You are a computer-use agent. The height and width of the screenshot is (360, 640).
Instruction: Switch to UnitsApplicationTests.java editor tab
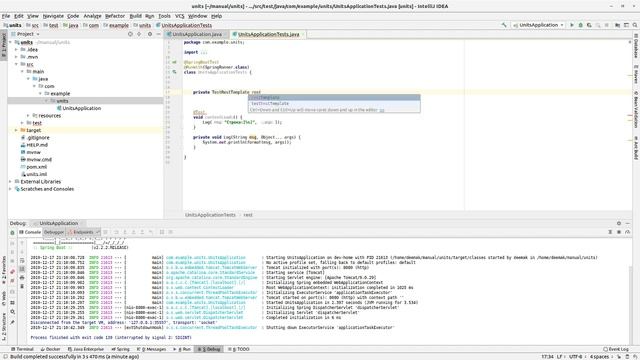(268, 34)
